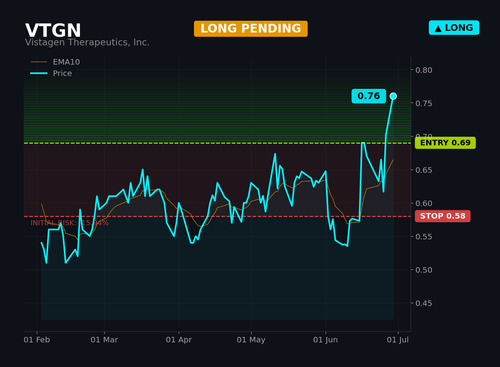Click the 0.65 y-axis tick label
The image size is (500, 367).
424,170
